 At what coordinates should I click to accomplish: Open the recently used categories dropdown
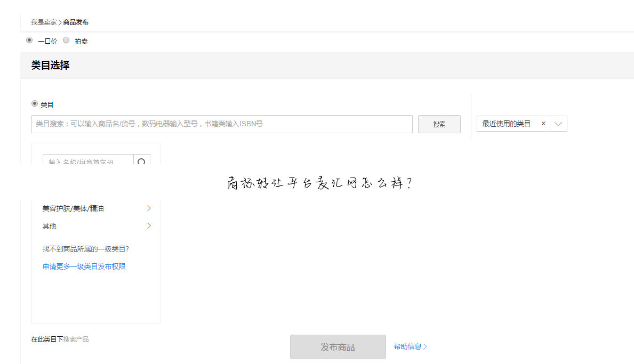(558, 123)
